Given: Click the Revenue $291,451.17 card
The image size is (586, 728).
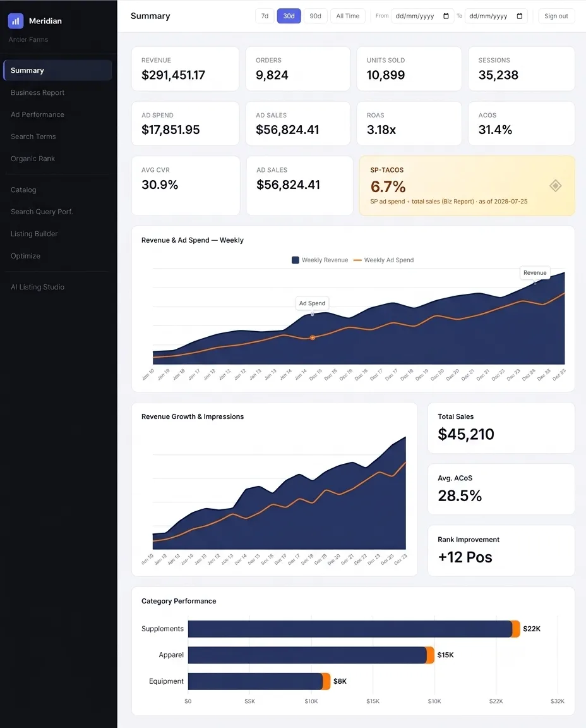Looking at the screenshot, I should point(185,69).
